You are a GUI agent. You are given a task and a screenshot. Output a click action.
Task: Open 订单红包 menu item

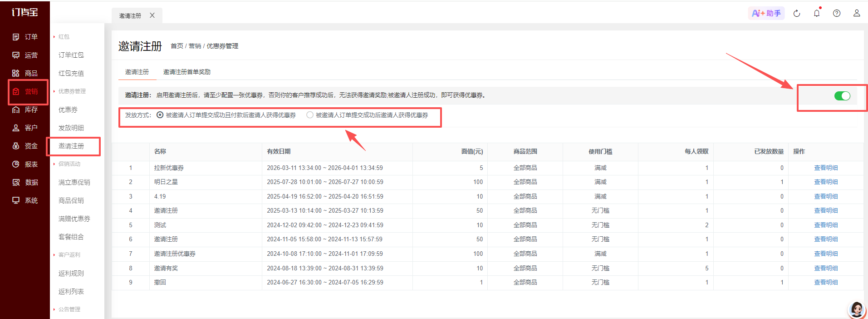(x=71, y=55)
